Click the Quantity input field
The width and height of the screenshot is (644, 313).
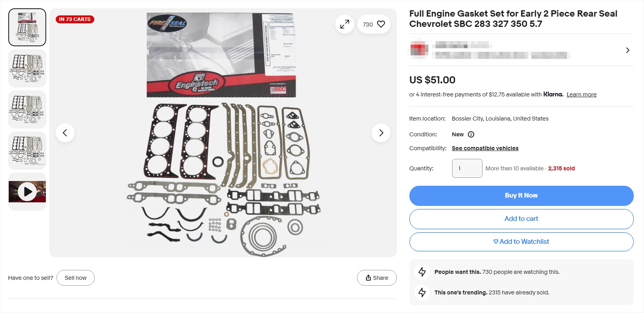pos(467,168)
